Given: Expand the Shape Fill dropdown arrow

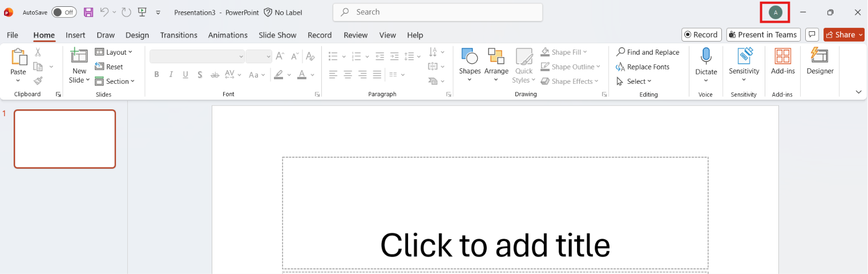Looking at the screenshot, I should tap(584, 52).
